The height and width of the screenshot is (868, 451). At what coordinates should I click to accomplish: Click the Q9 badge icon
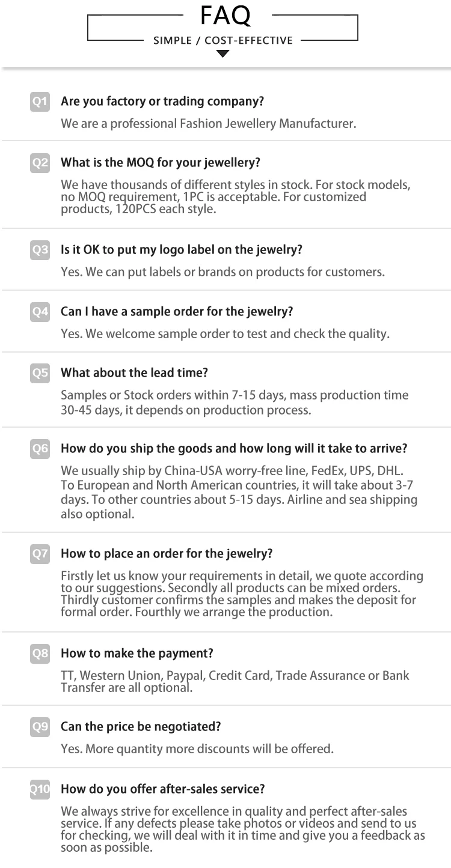[x=40, y=727]
